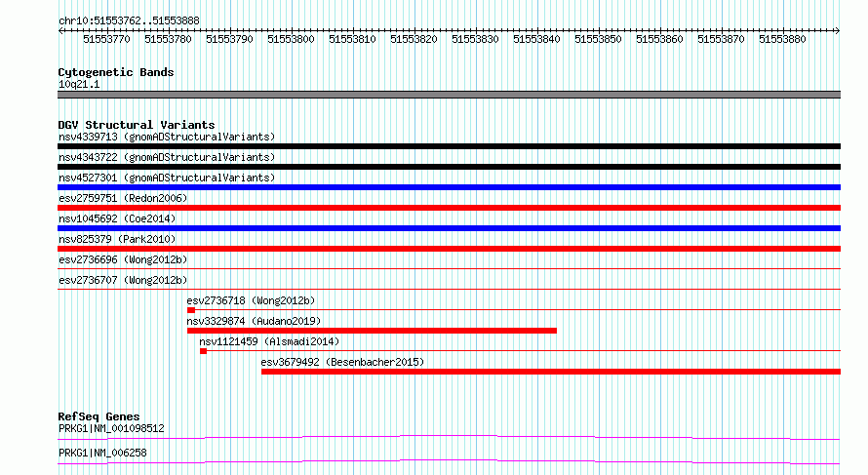Click the red start block of nsv1121459
868x475 pixels.
pyautogui.click(x=203, y=351)
